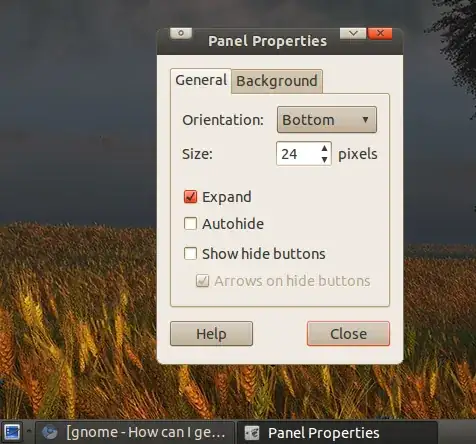Switch to the gnome browser window in taskbar
The image size is (476, 444).
(x=135, y=433)
